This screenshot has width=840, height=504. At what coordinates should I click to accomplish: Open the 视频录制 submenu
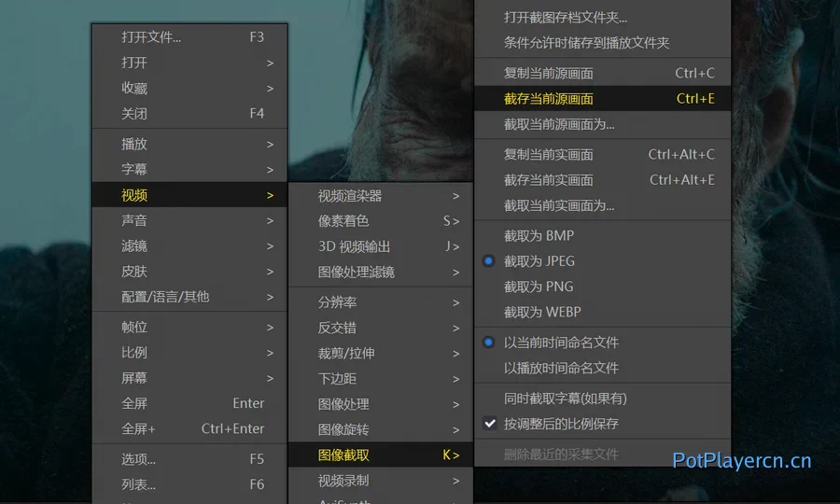(381, 481)
